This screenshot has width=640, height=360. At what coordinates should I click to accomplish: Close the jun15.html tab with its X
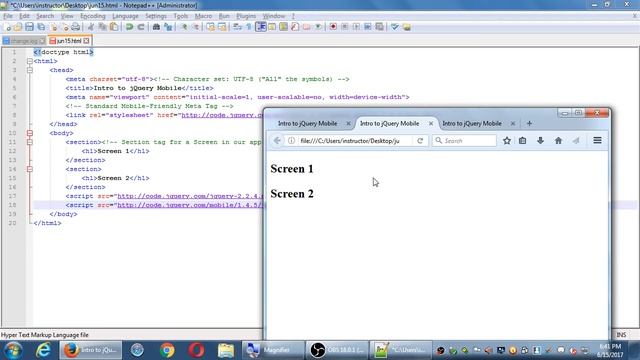point(86,41)
